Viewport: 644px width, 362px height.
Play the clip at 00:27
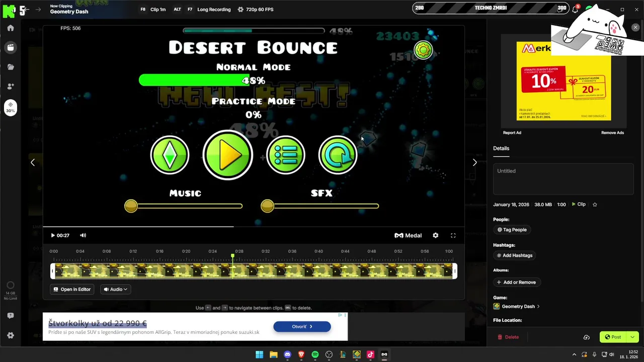point(53,235)
